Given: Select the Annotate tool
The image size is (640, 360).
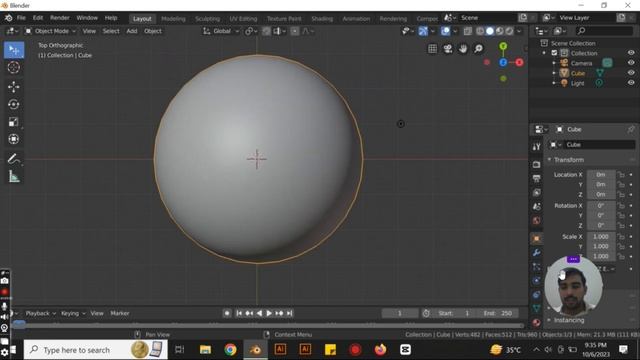Looking at the screenshot, I should point(14,159).
